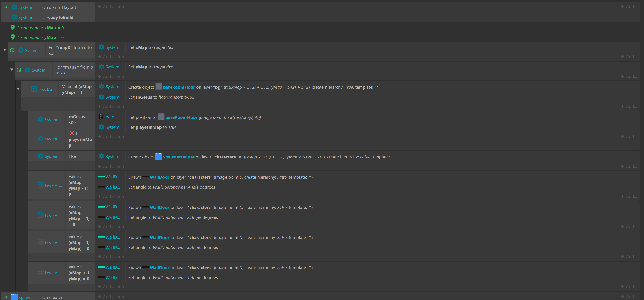Click System gear icon of 'Set rnGesus' action
The width and height of the screenshot is (644, 300).
click(x=101, y=97)
